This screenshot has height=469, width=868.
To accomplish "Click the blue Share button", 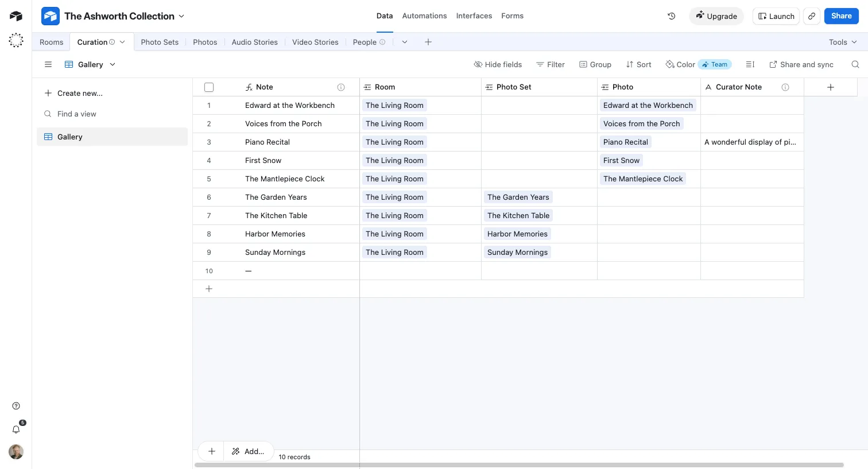I will tap(842, 16).
